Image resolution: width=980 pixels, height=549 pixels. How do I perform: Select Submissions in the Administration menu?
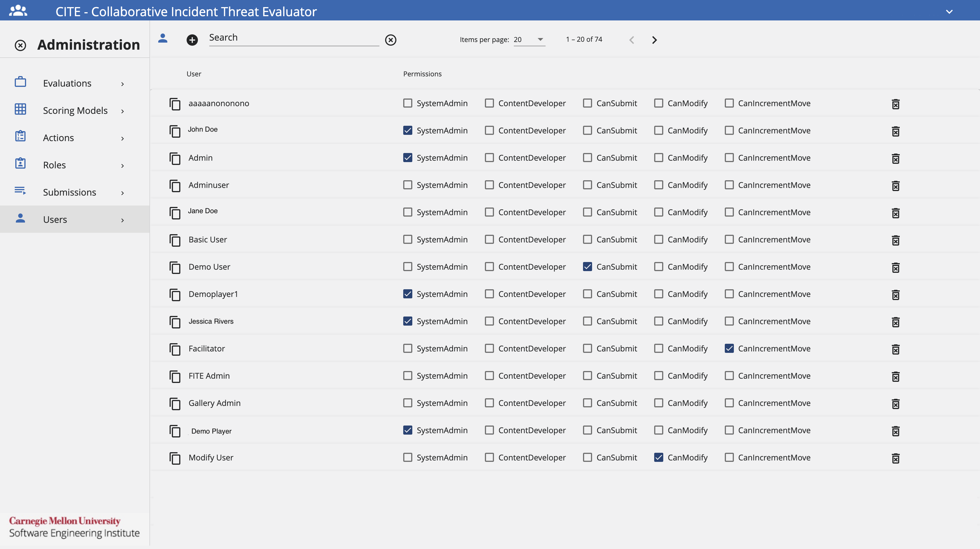[70, 192]
